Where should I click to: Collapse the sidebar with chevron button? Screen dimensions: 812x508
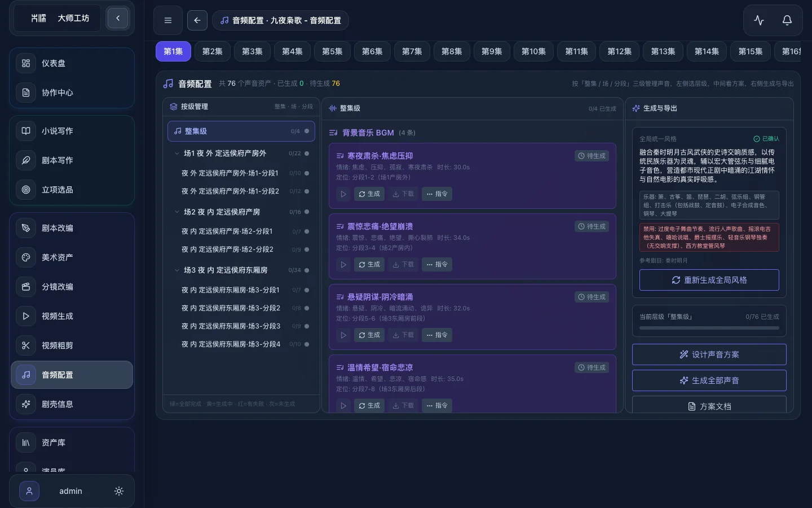118,18
